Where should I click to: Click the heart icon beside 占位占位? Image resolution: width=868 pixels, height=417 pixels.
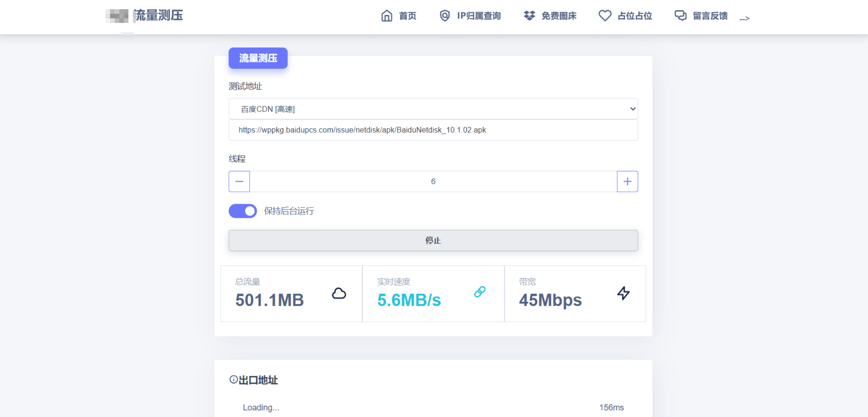[x=605, y=16]
